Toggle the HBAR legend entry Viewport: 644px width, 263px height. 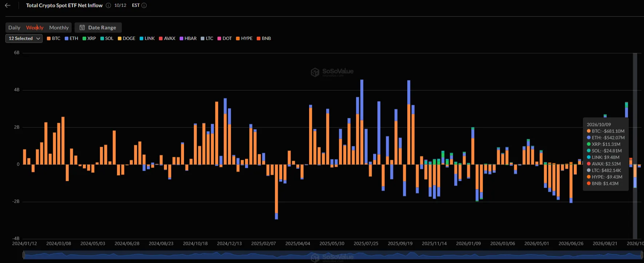click(x=188, y=39)
